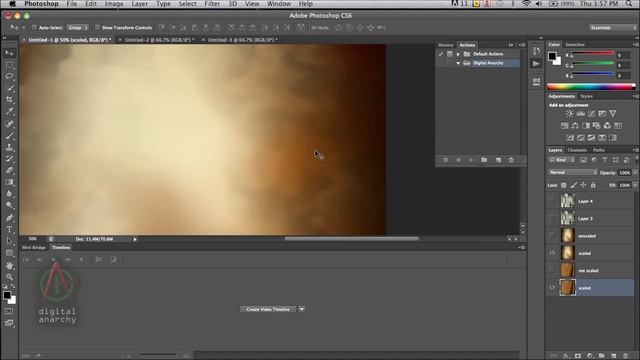Select the Hand tool
Viewport: 640px width, 360px height.
tap(9, 265)
